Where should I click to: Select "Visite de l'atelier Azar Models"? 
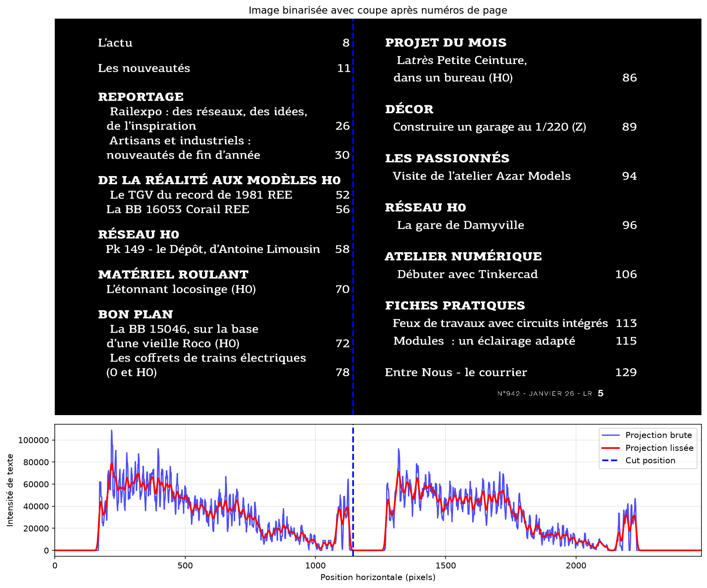(x=482, y=176)
